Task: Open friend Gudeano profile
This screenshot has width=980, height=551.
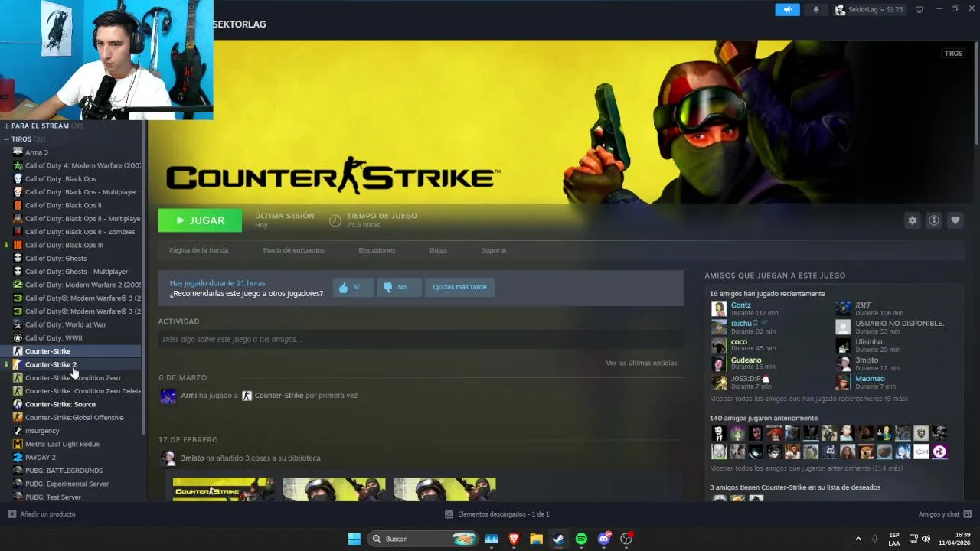Action: [x=746, y=360]
